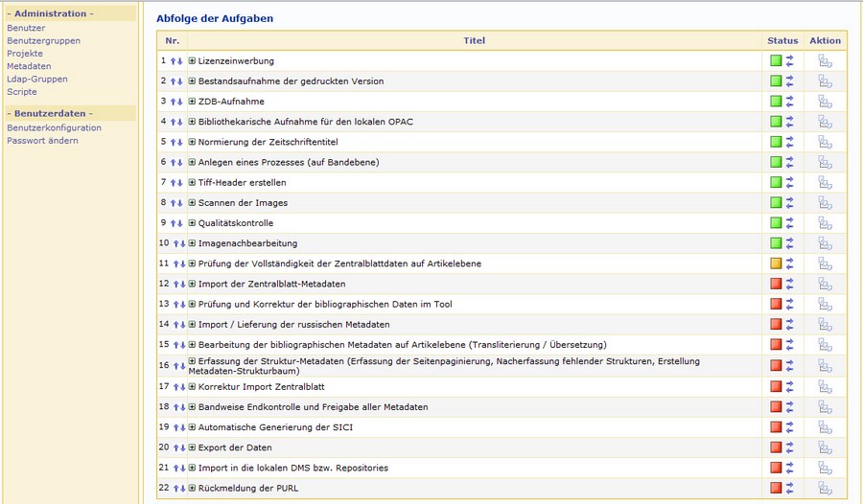Expand the Scannen der Images task

click(192, 203)
